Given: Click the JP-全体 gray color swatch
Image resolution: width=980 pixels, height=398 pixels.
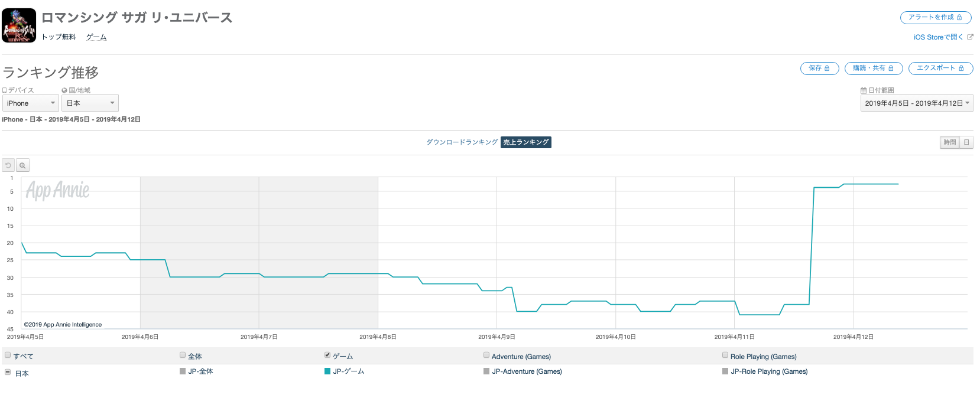Looking at the screenshot, I should [183, 371].
